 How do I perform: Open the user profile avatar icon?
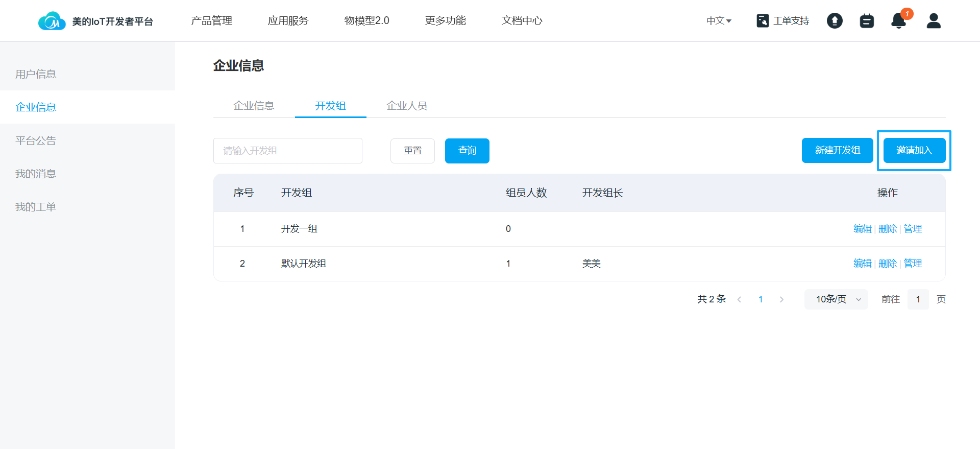point(934,21)
